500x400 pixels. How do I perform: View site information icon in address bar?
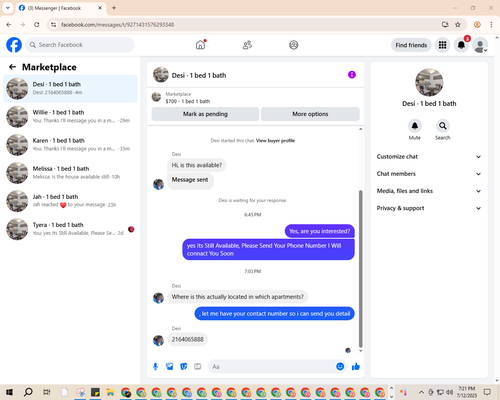tap(53, 25)
